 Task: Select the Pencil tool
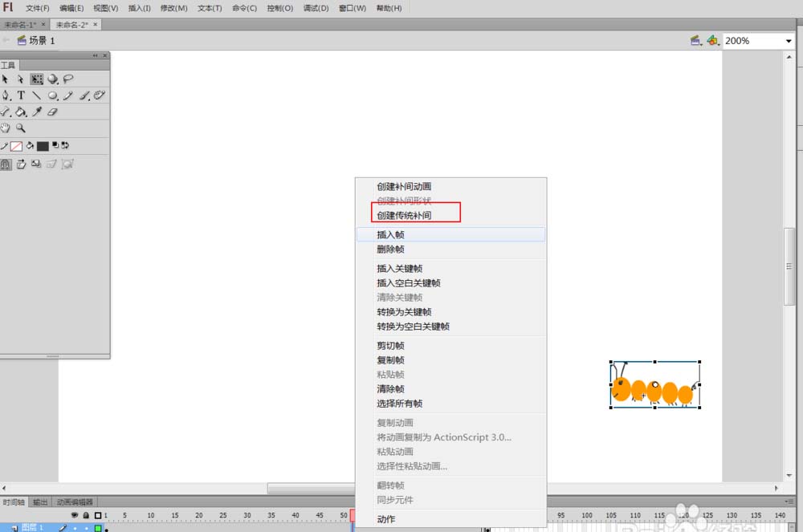pyautogui.click(x=68, y=95)
